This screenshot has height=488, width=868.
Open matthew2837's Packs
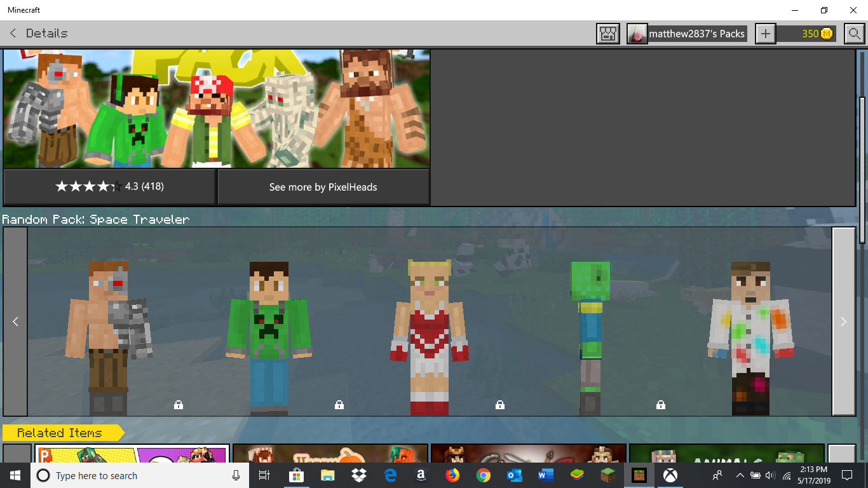tap(696, 34)
